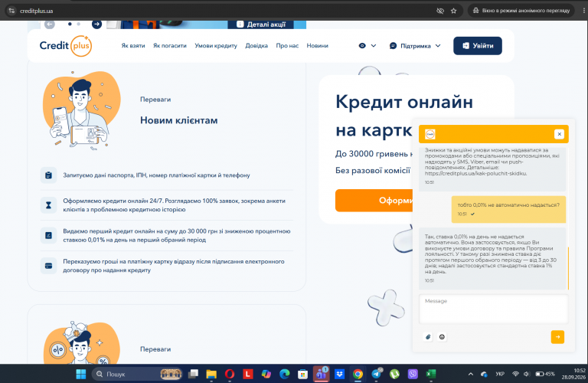Open the red L app on taskbar
Screen dimensions: 588x383
pos(248,374)
